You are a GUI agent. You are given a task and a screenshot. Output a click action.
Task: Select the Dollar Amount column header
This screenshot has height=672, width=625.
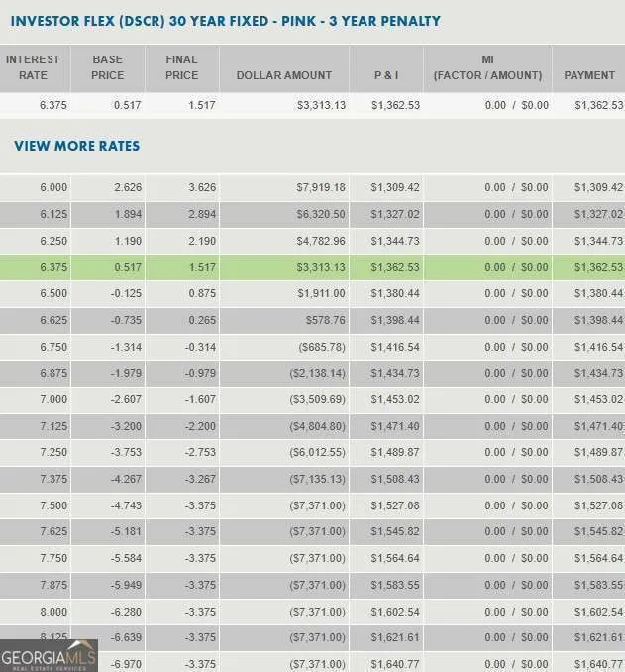coord(284,75)
